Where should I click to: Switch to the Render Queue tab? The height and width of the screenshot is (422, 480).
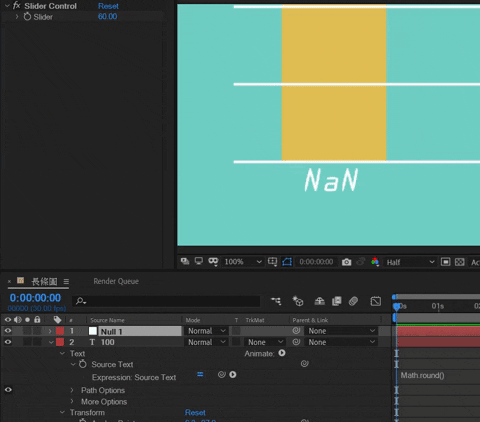pyautogui.click(x=116, y=281)
